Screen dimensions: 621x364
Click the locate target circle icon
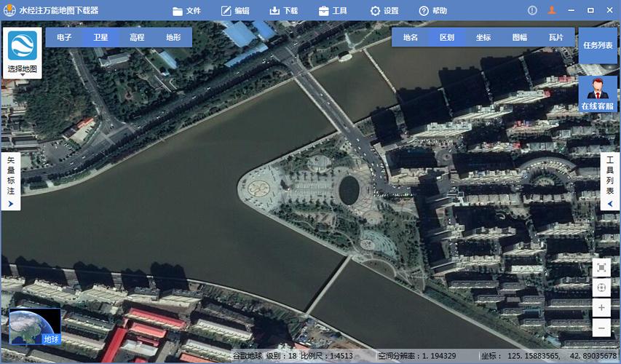[x=601, y=288]
